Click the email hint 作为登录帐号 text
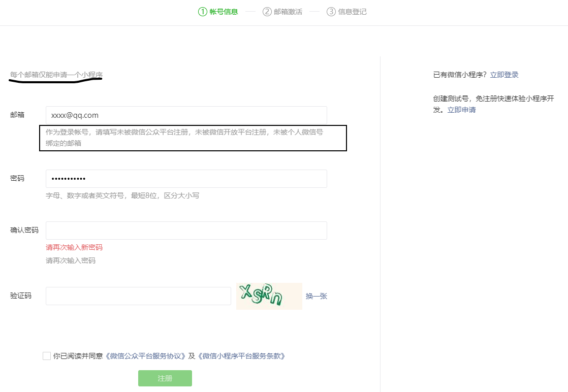This screenshot has width=568, height=392. click(x=184, y=138)
